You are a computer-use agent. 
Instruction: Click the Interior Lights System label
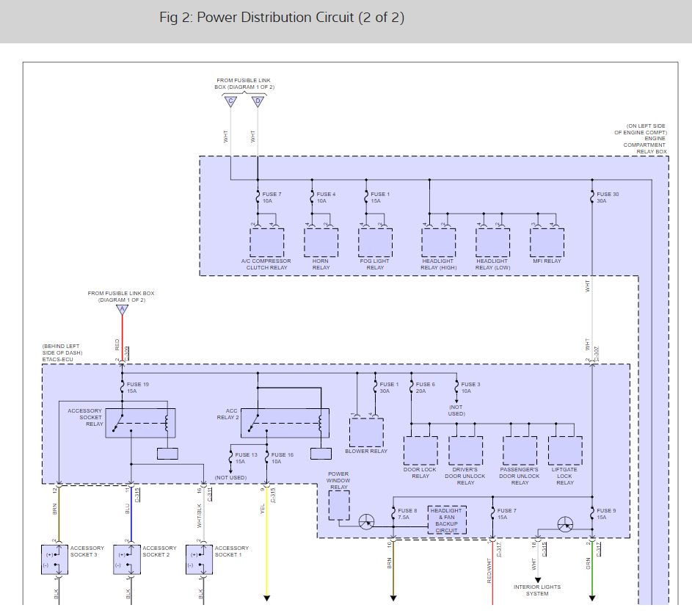(537, 590)
